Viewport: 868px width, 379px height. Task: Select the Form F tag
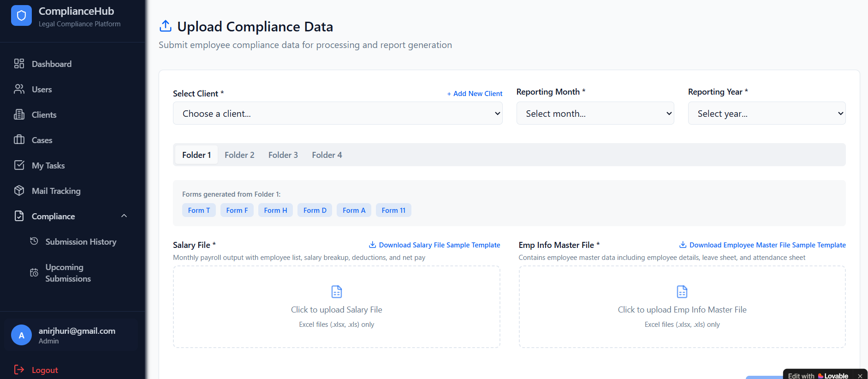[x=237, y=210]
